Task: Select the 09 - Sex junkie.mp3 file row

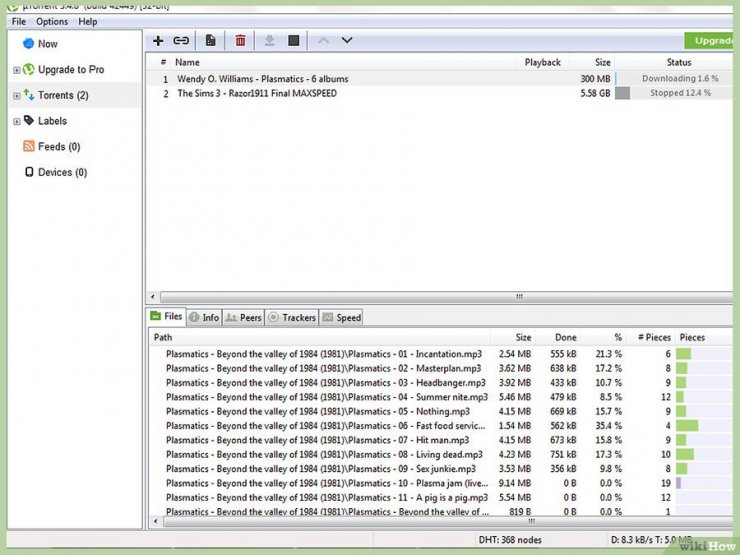Action: [441, 469]
